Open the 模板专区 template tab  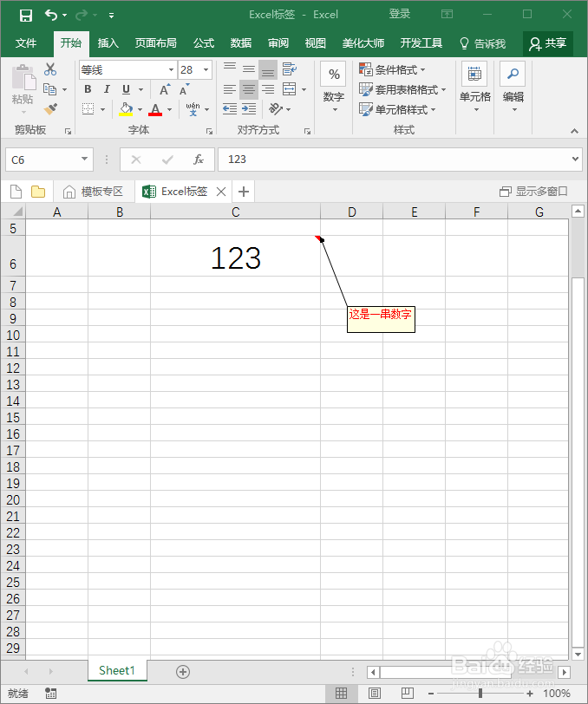(94, 192)
